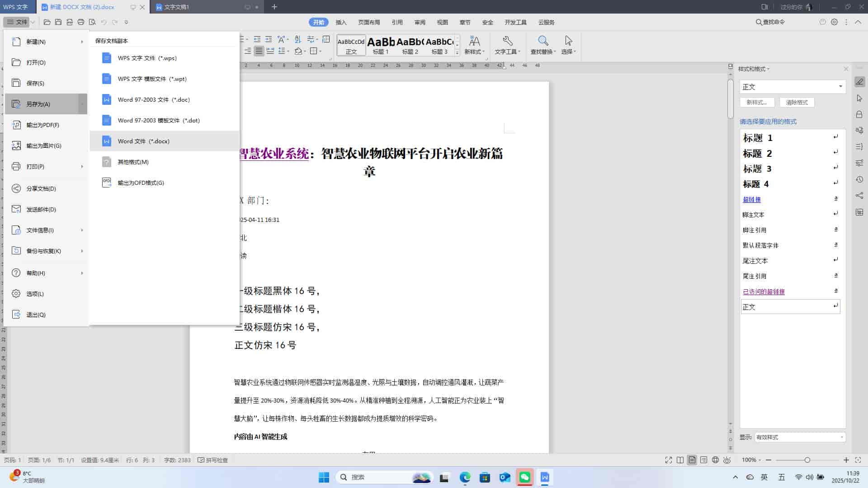The image size is (868, 488).
Task: Open the 100% zoom level dropdown
Action: [x=751, y=460]
